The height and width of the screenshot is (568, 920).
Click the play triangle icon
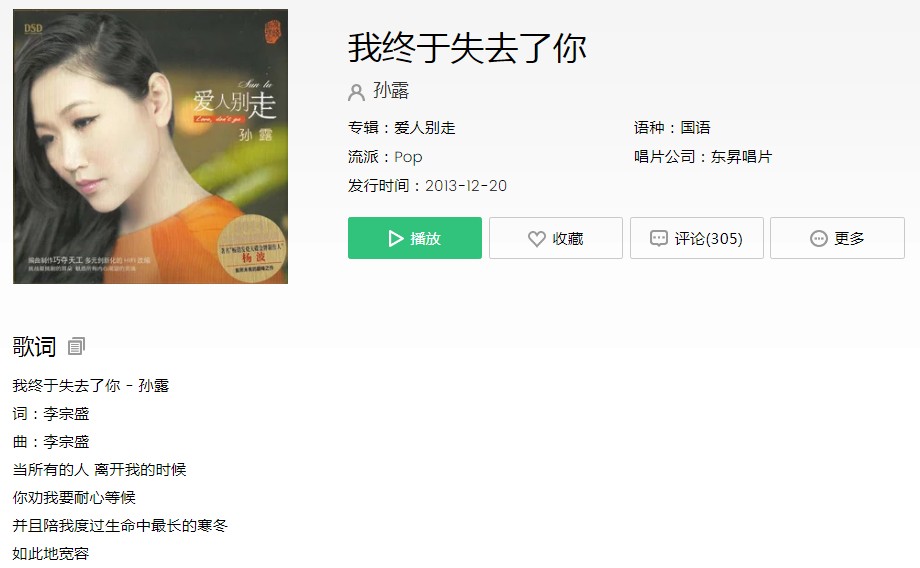click(x=395, y=238)
